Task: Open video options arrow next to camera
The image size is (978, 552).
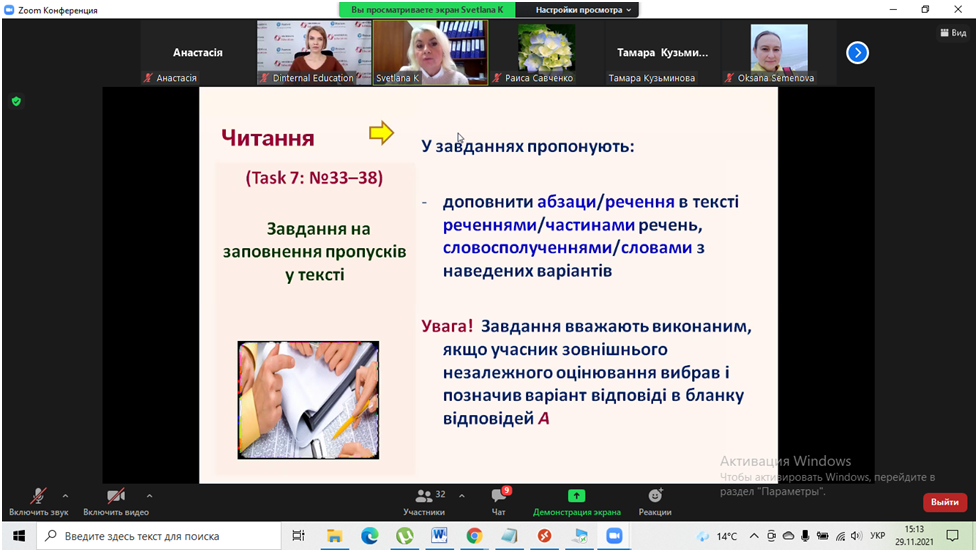Action: (150, 496)
